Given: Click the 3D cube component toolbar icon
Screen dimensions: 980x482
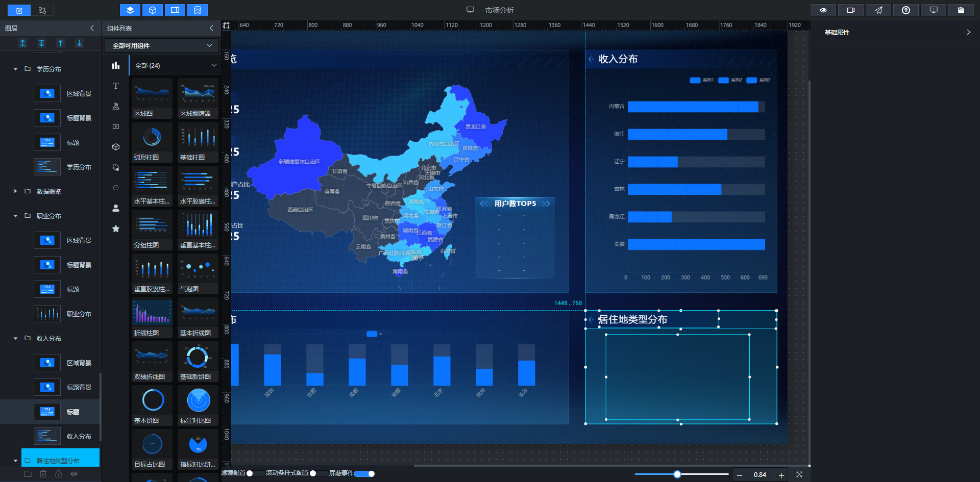Looking at the screenshot, I should [x=153, y=10].
